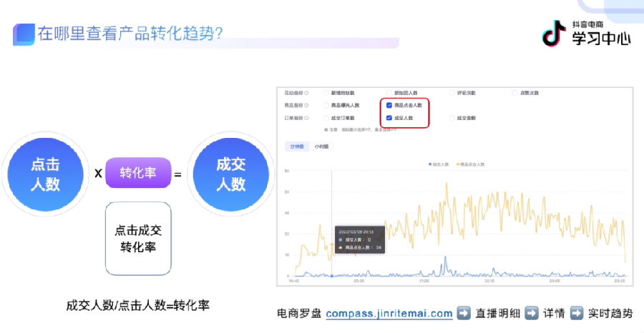The width and height of the screenshot is (644, 333).
Task: Click the orange 商品点击人数 legend swatch
Action: click(457, 164)
